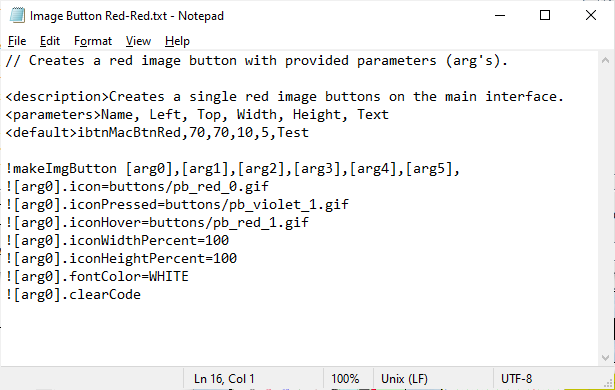Click the <default> ibtnMacBtnRed line

click(x=157, y=133)
